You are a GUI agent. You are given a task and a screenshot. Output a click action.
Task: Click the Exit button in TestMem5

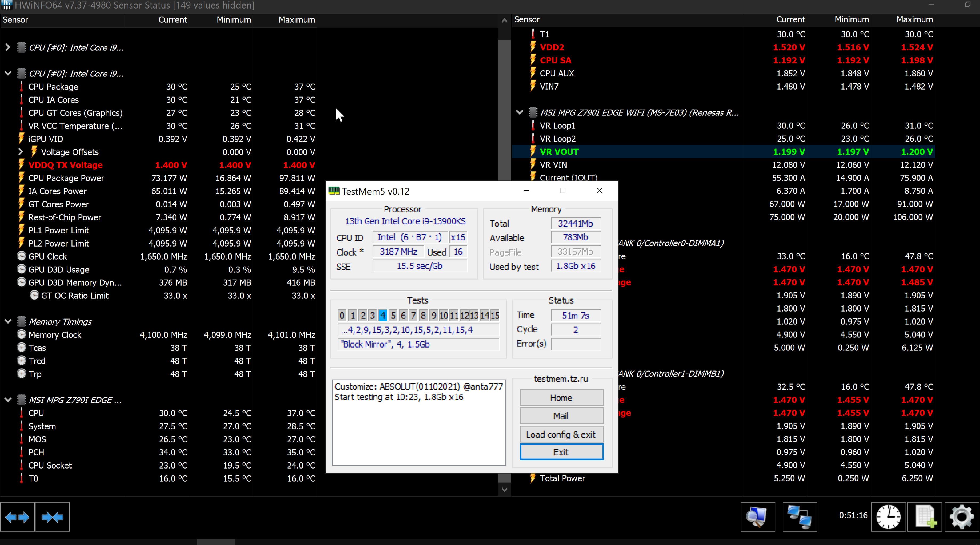pos(561,452)
